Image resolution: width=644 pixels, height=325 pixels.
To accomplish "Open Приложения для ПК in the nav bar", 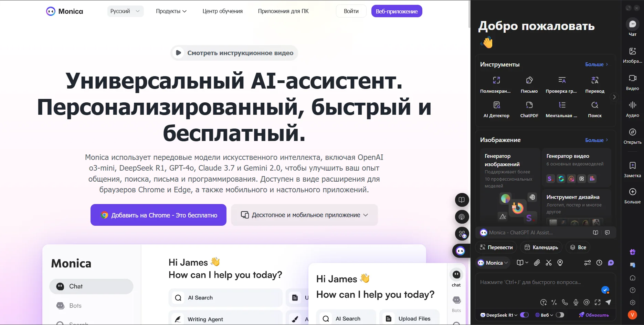I will [283, 11].
